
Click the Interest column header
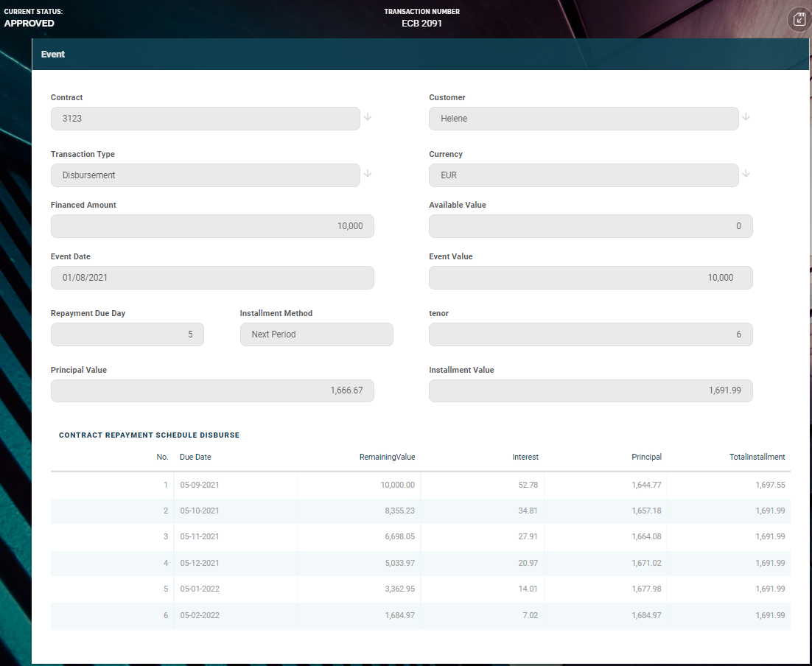click(525, 457)
